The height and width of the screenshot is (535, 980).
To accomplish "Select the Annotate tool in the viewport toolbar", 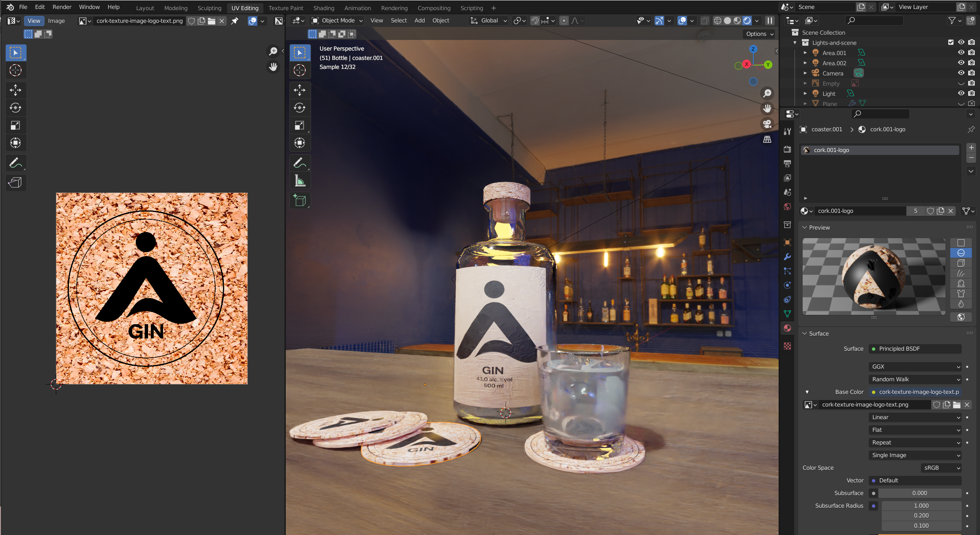I will pyautogui.click(x=300, y=163).
